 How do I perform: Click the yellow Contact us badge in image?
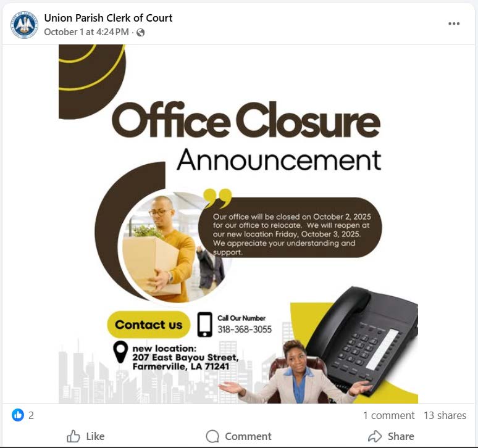tap(148, 325)
